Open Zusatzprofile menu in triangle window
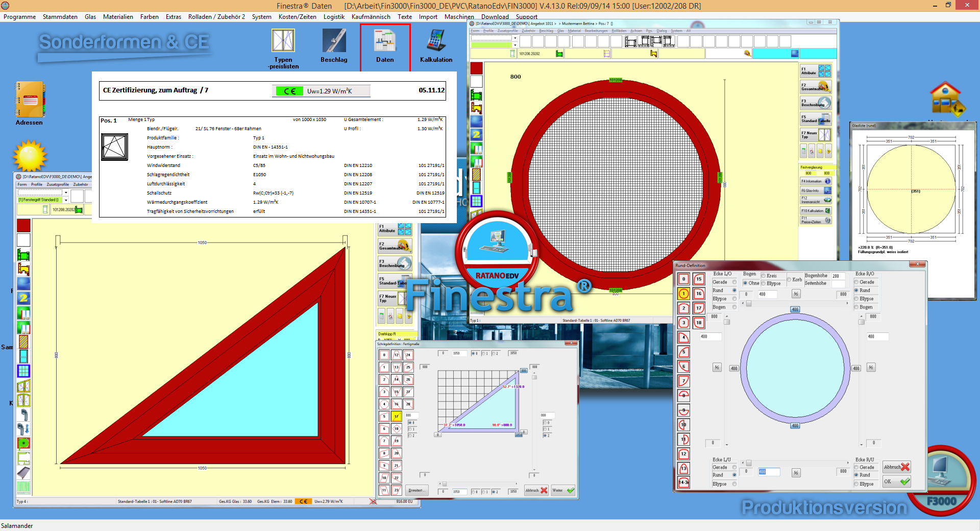This screenshot has width=980, height=531. [x=58, y=184]
